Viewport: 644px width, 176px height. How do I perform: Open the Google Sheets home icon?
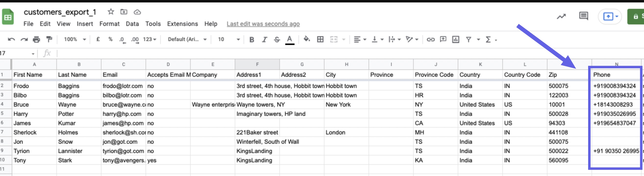tap(8, 17)
